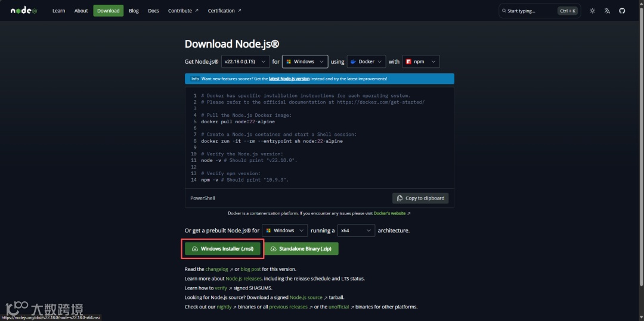Expand the npm package manager dropdown
644x321 pixels.
[x=421, y=61]
